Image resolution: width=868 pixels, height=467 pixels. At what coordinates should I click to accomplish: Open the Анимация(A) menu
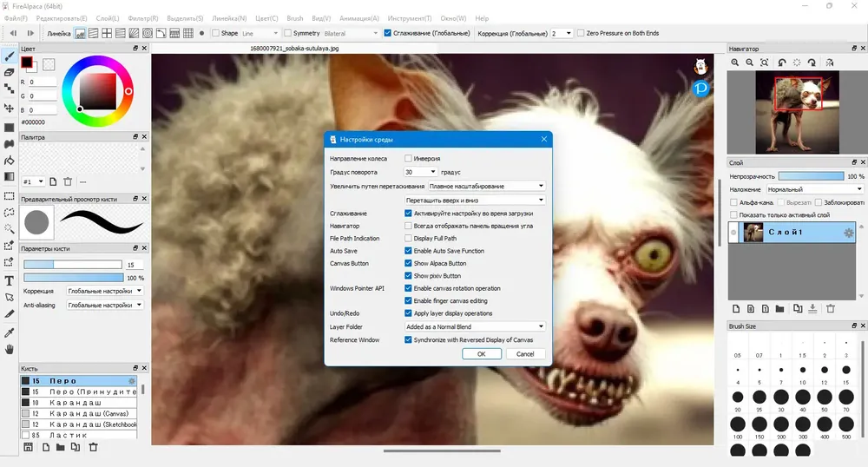click(x=358, y=18)
